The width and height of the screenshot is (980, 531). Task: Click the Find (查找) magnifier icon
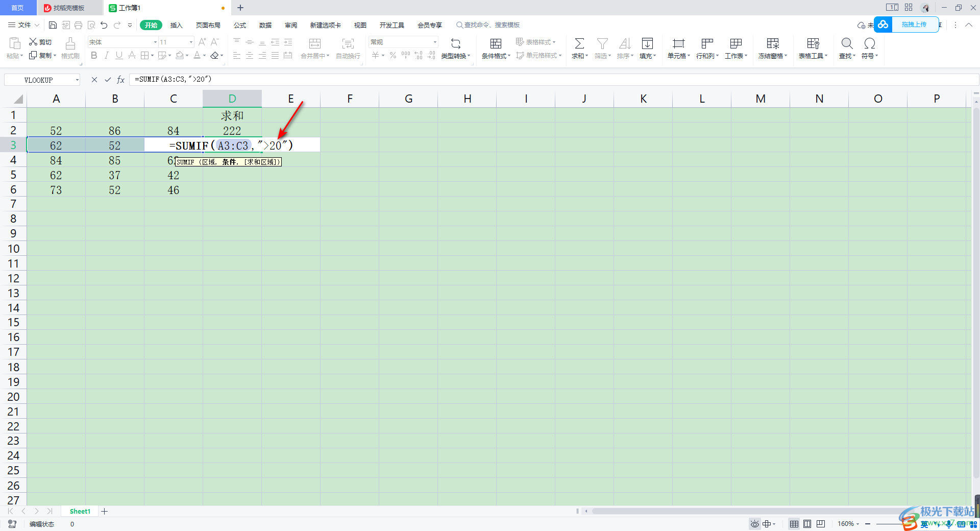coord(847,43)
